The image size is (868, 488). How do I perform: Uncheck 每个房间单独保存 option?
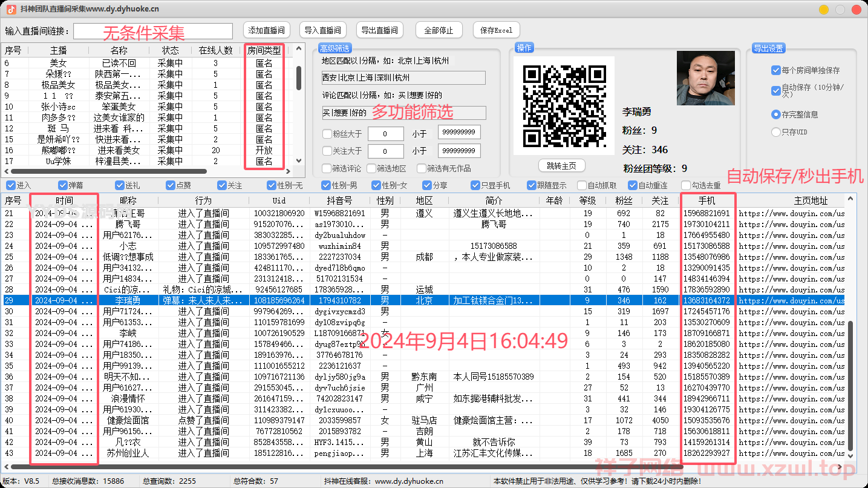tap(776, 70)
